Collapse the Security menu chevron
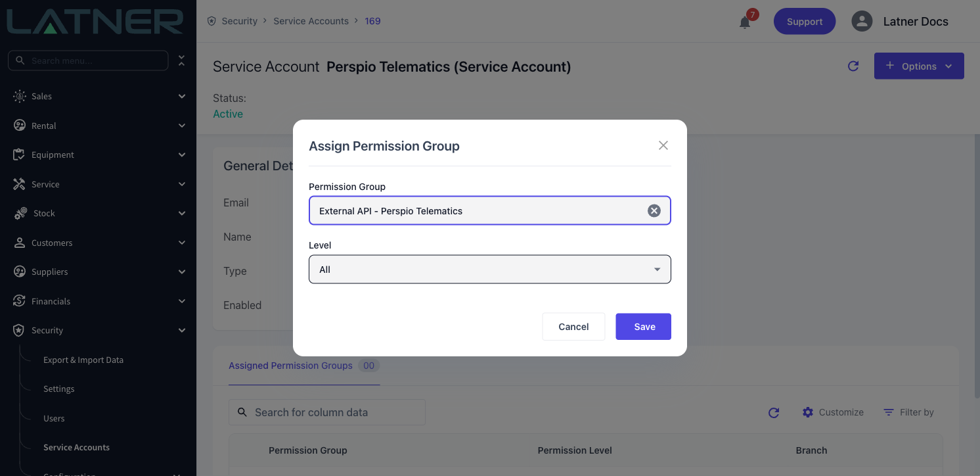The image size is (980, 476). (182, 330)
